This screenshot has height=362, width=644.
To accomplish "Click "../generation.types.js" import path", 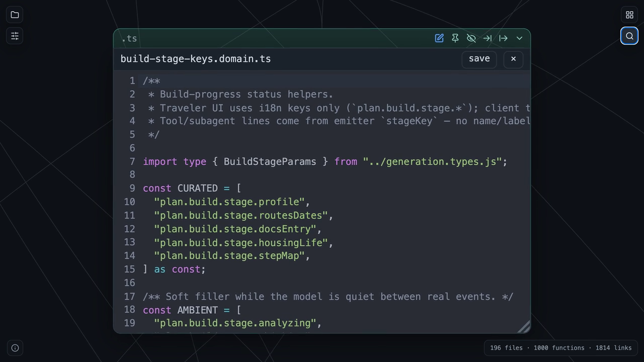I will tap(432, 162).
